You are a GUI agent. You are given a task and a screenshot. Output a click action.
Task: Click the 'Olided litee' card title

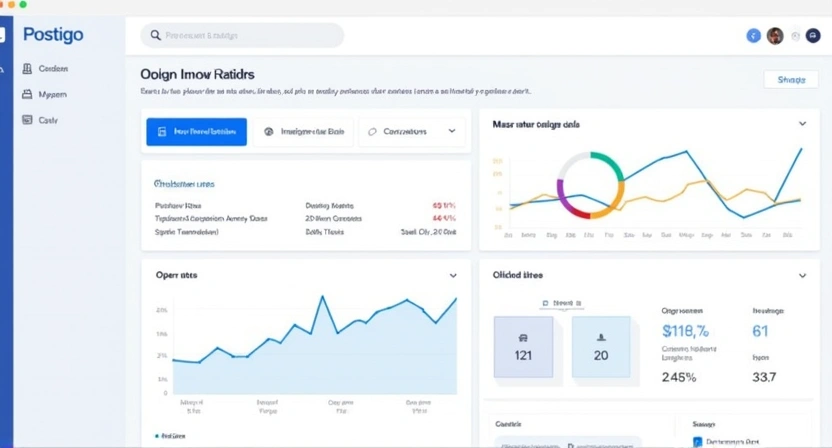tap(517, 275)
